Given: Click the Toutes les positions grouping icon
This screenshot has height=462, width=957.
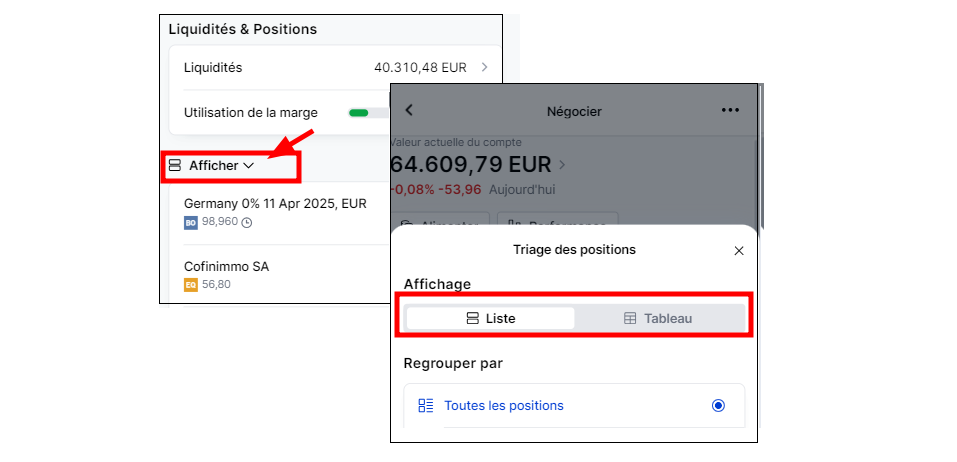Looking at the screenshot, I should click(425, 405).
